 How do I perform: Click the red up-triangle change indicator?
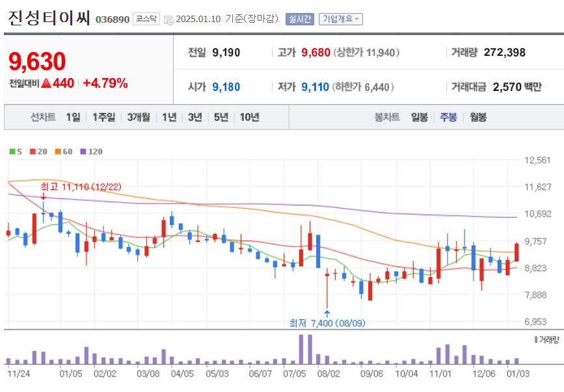(46, 83)
